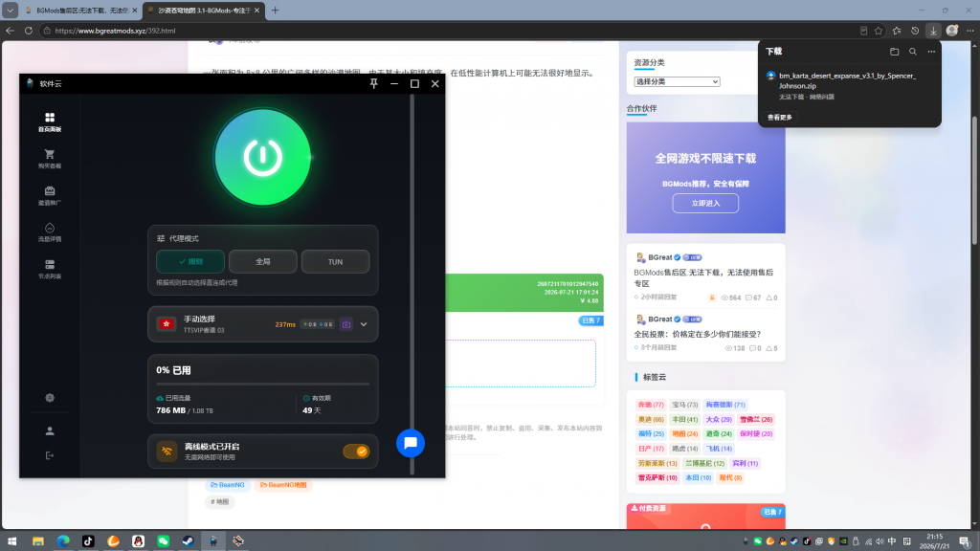The width and height of the screenshot is (980, 551).
Task: Click the browser page vertical scrollbar
Action: pos(974,181)
